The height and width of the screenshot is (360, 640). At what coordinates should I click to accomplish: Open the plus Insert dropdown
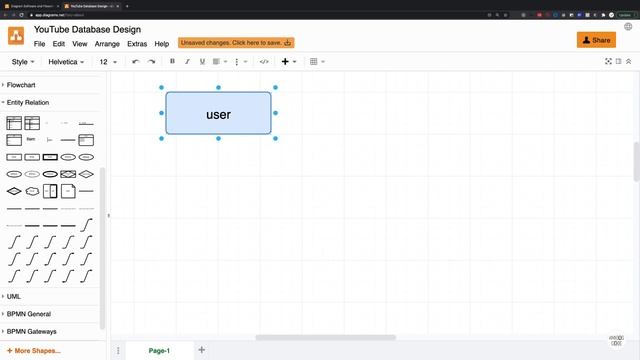pyautogui.click(x=289, y=62)
